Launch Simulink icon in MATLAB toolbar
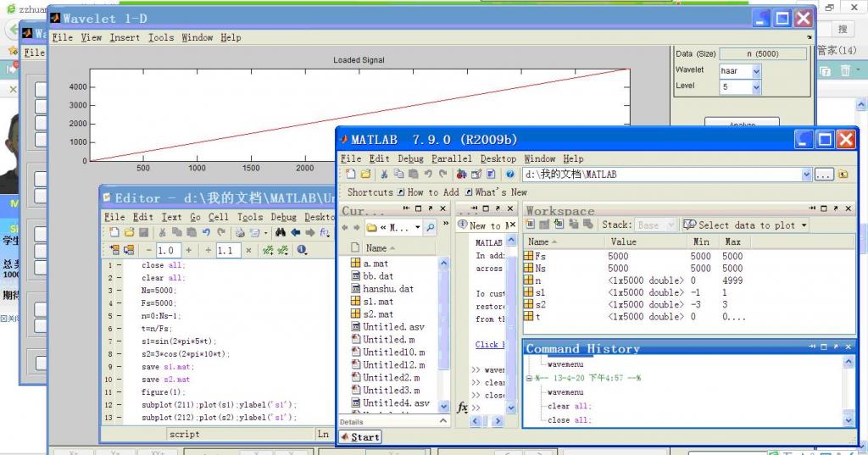The width and height of the screenshot is (868, 455). 462,174
